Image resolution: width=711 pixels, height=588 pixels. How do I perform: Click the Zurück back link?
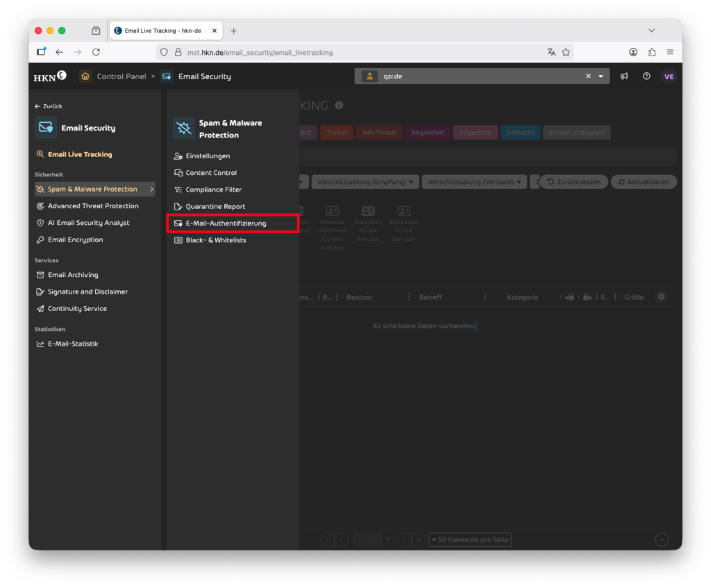(49, 106)
